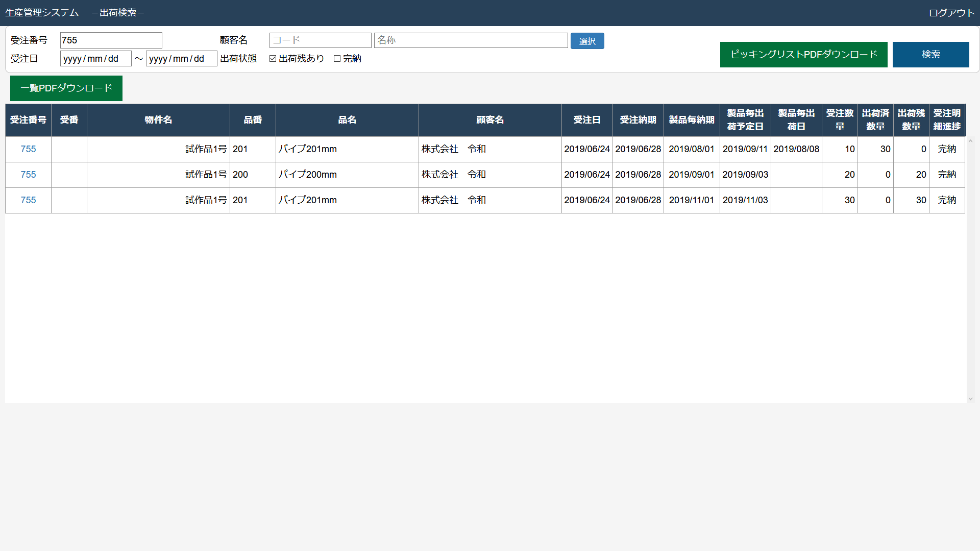Viewport: 980px width, 551px height.
Task: Toggle the 出荷残あり checkbox
Action: (273, 59)
